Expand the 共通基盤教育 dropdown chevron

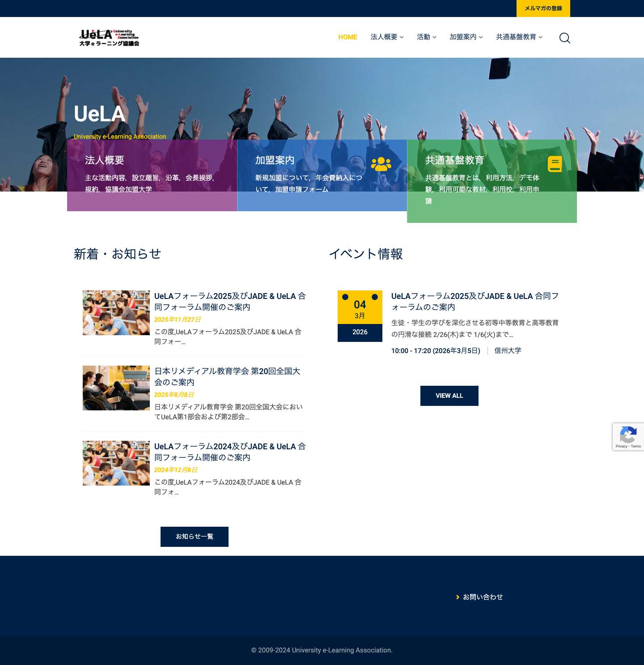(x=541, y=38)
